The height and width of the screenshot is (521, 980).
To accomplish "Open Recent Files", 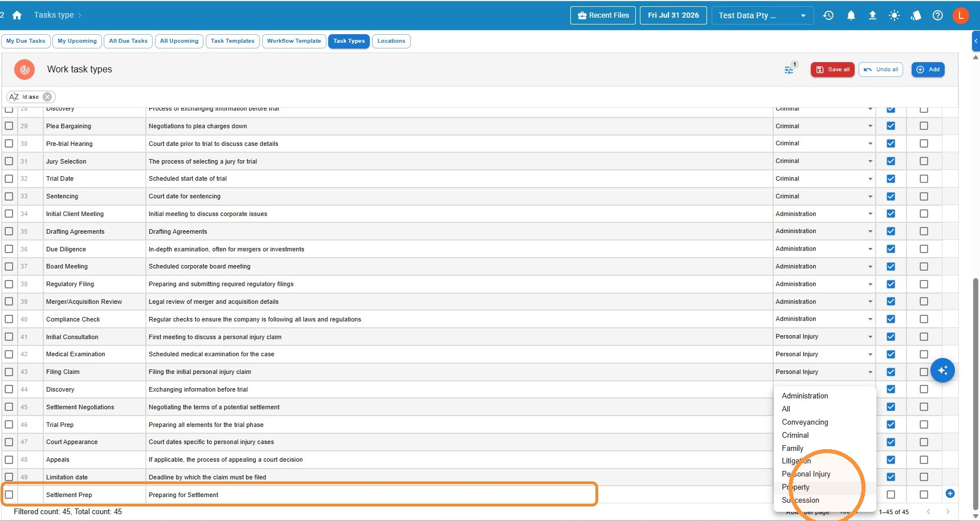I will (x=603, y=15).
